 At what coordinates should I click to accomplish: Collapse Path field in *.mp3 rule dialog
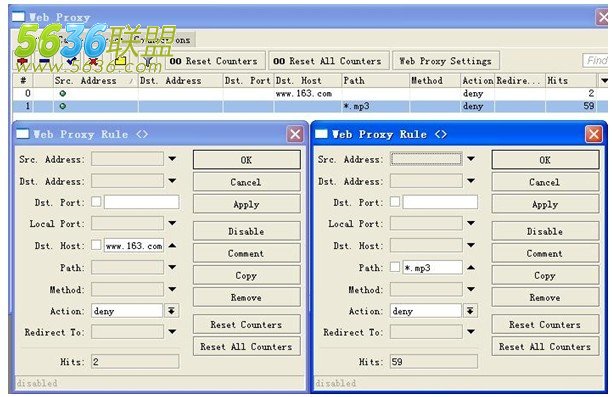pyautogui.click(x=471, y=267)
